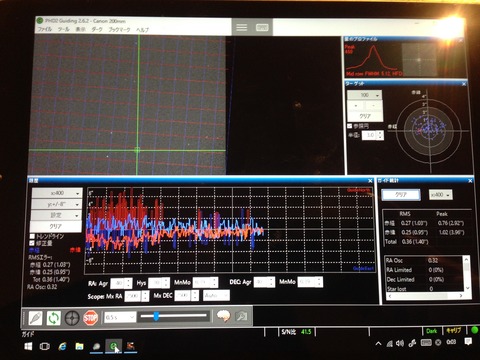Click keyboard icon beside the hamburger menu
Image resolution: width=480 pixels, height=360 pixels.
(x=262, y=27)
